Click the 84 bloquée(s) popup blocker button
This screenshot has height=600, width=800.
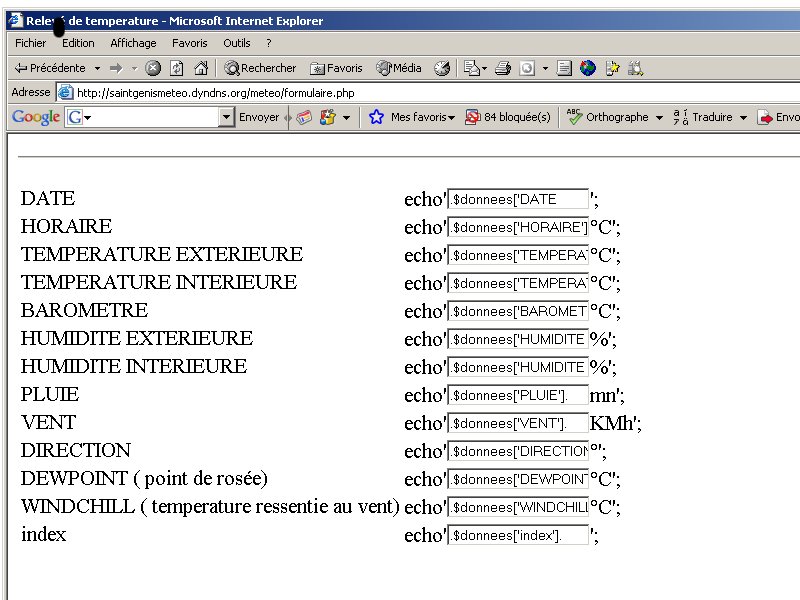pyautogui.click(x=508, y=117)
